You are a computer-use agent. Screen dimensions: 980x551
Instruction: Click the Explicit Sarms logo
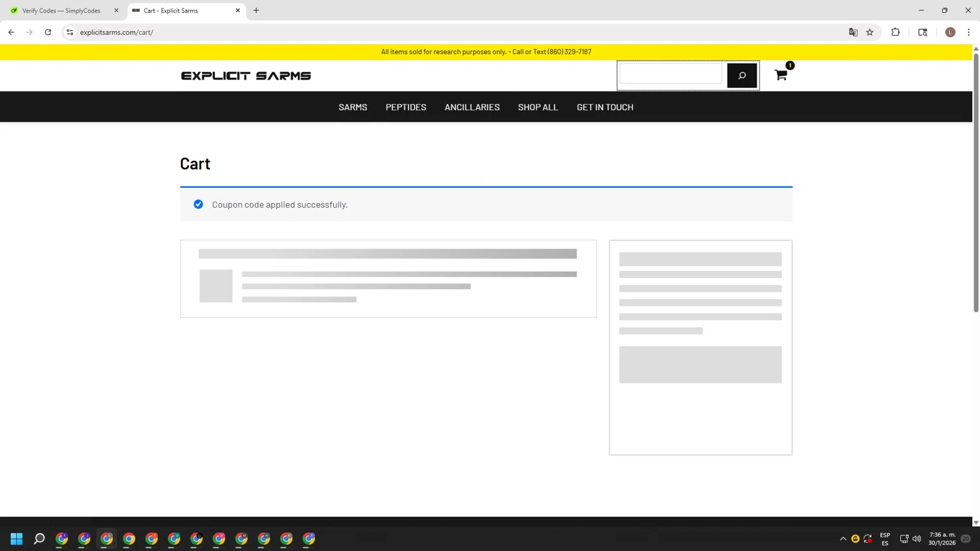tap(246, 76)
